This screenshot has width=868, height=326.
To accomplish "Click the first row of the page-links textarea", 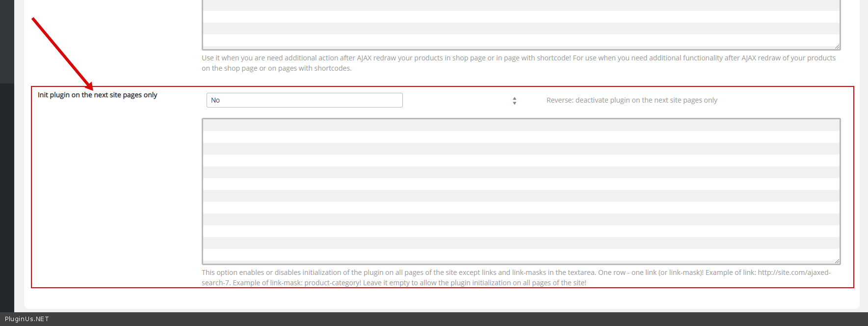I will tap(521, 125).
